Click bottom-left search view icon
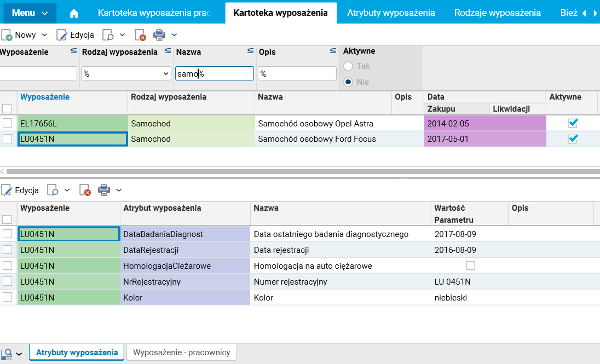 click(x=7, y=354)
